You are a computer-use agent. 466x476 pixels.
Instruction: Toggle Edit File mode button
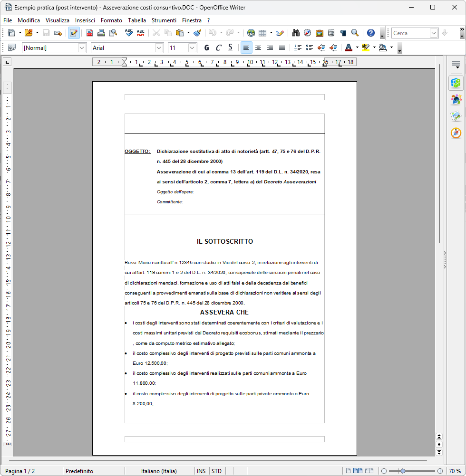(74, 33)
